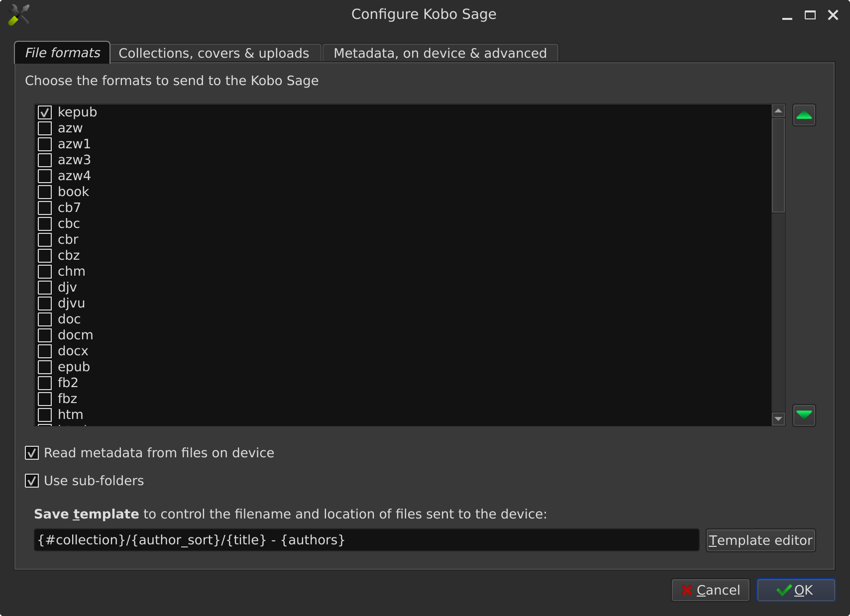The image size is (850, 616).
Task: Enable the azw format checkbox
Action: tap(45, 128)
